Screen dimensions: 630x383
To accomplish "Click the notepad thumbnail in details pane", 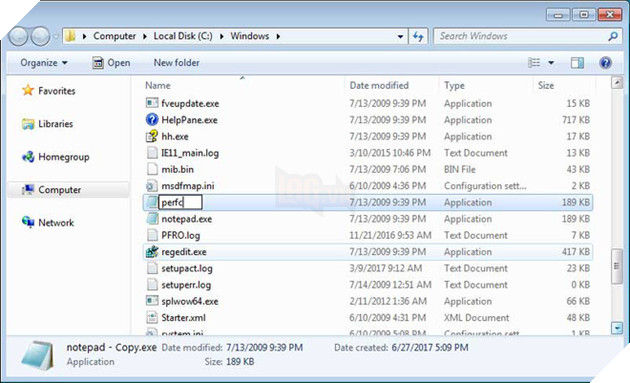I will tap(37, 355).
